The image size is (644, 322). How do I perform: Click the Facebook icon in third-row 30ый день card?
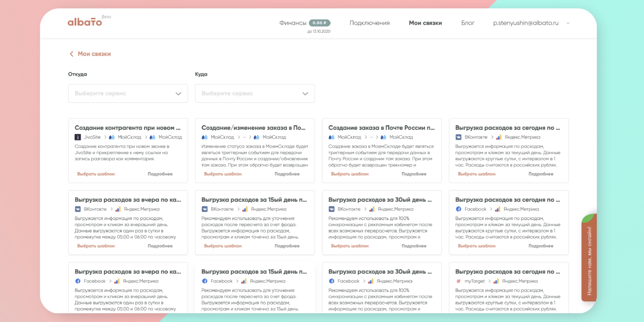coord(332,281)
